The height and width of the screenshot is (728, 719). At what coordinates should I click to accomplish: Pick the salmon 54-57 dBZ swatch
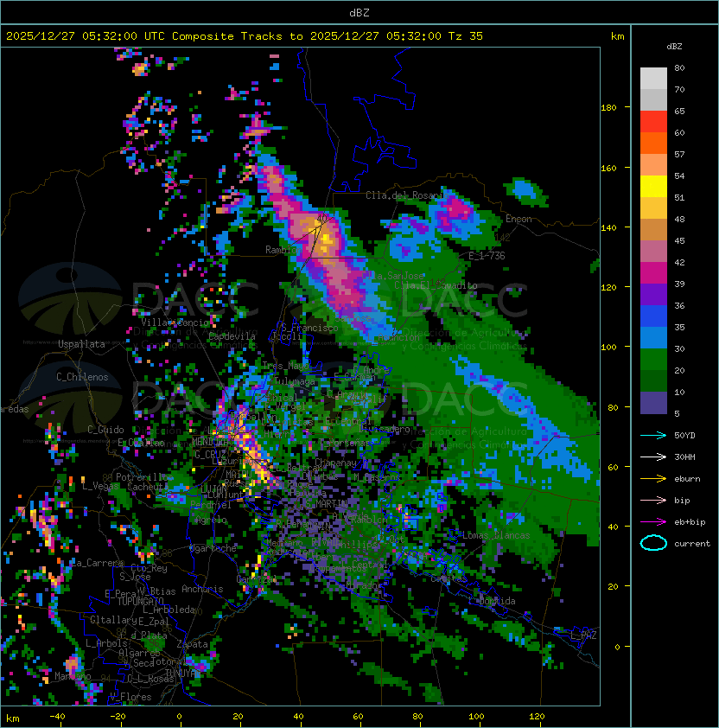[653, 165]
